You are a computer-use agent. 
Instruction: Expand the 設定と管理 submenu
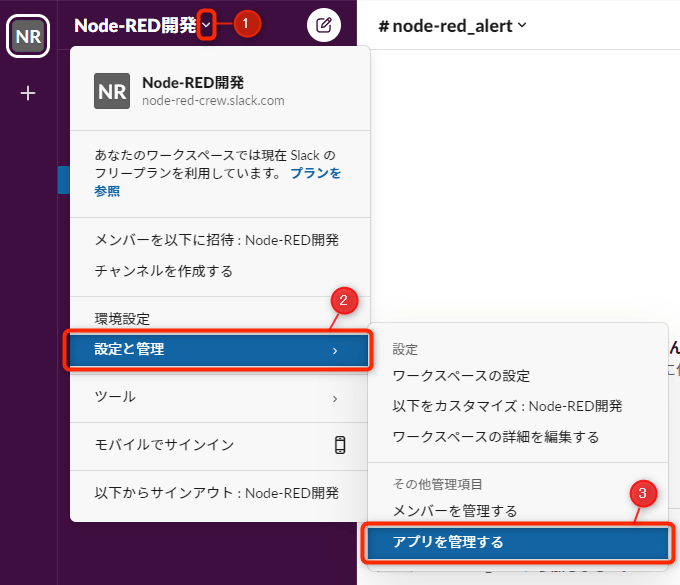click(218, 350)
